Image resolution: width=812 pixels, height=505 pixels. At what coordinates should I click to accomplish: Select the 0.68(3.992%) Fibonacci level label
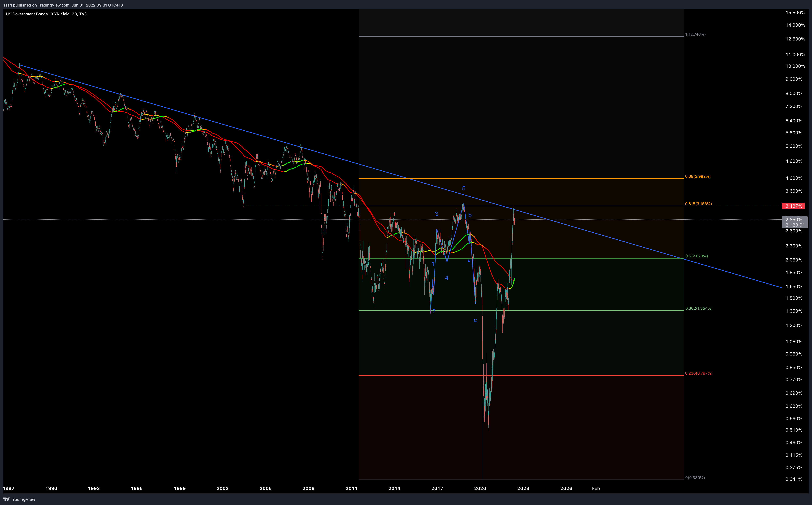[698, 176]
